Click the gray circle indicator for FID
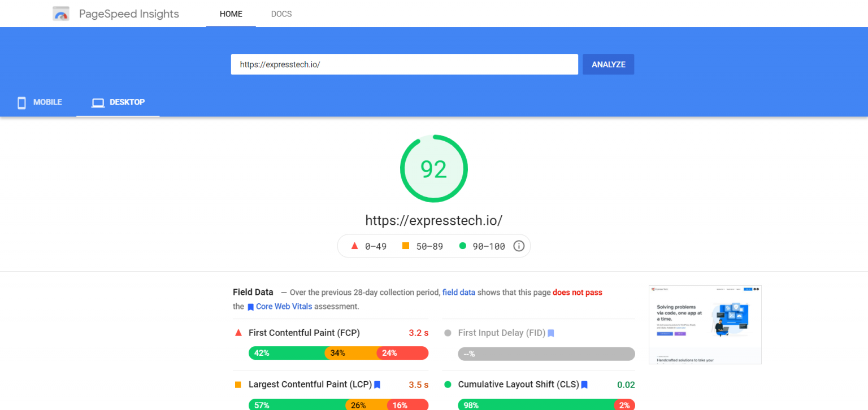 tap(446, 333)
